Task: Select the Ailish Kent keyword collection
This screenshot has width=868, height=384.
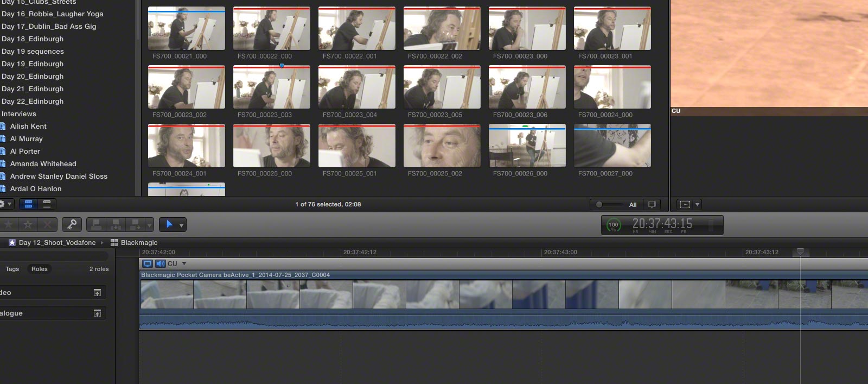Action: (28, 127)
